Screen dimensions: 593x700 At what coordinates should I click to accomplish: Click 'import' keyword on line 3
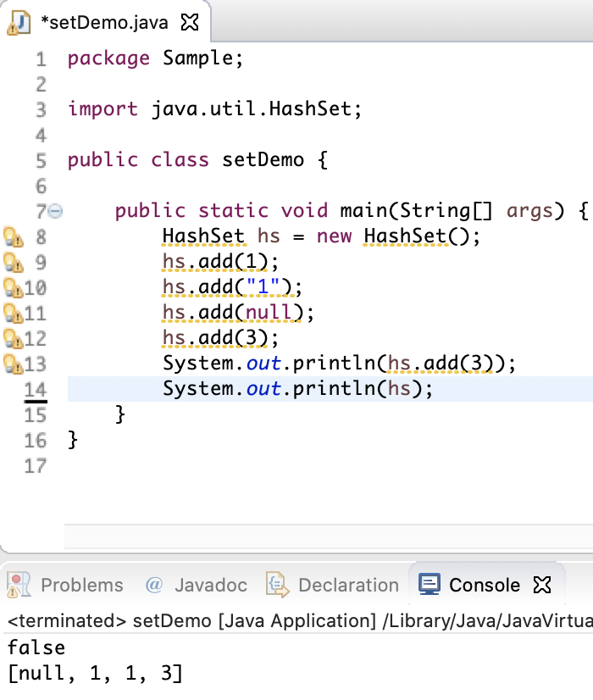point(103,109)
